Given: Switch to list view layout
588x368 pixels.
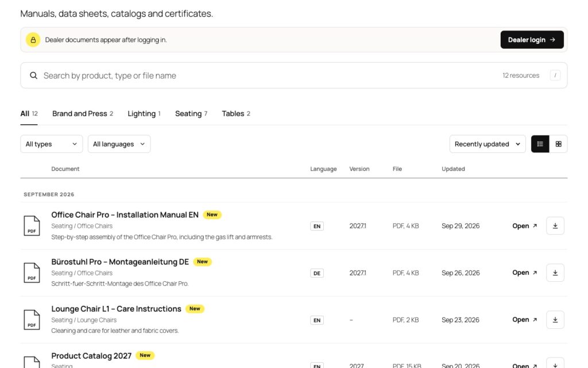Looking at the screenshot, I should click(540, 144).
